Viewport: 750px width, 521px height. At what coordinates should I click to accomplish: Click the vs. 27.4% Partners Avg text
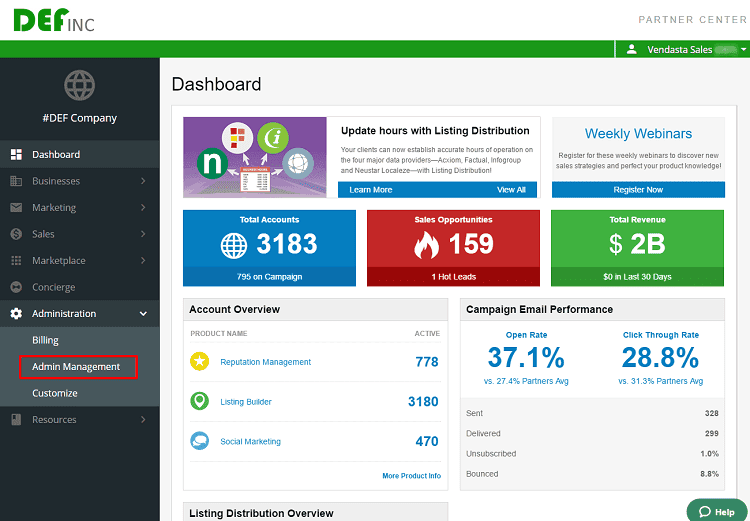coord(526,381)
